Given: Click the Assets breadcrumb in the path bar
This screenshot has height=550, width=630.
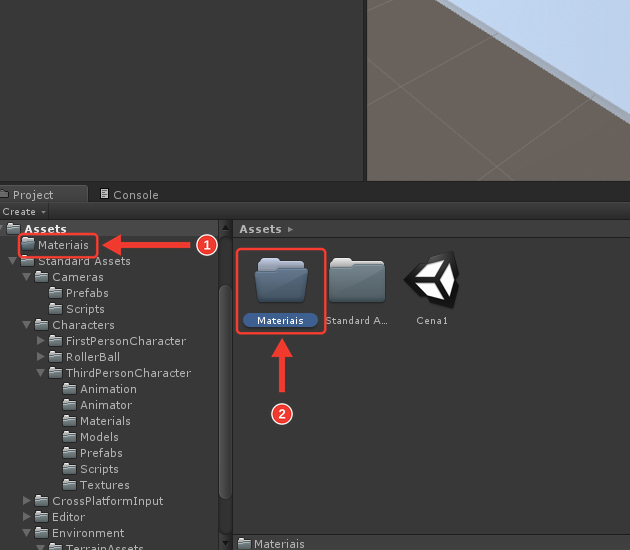Looking at the screenshot, I should click(260, 229).
